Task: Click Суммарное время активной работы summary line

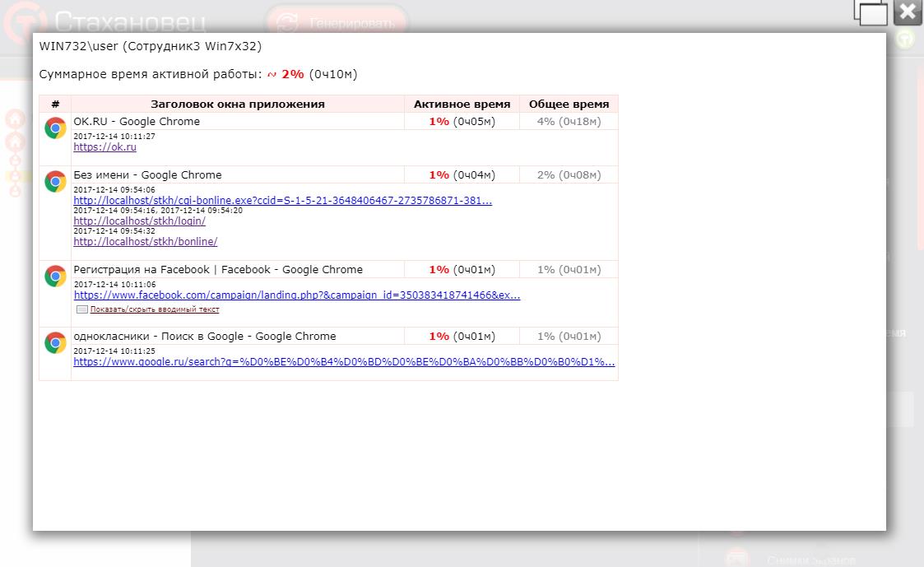Action: click(198, 74)
